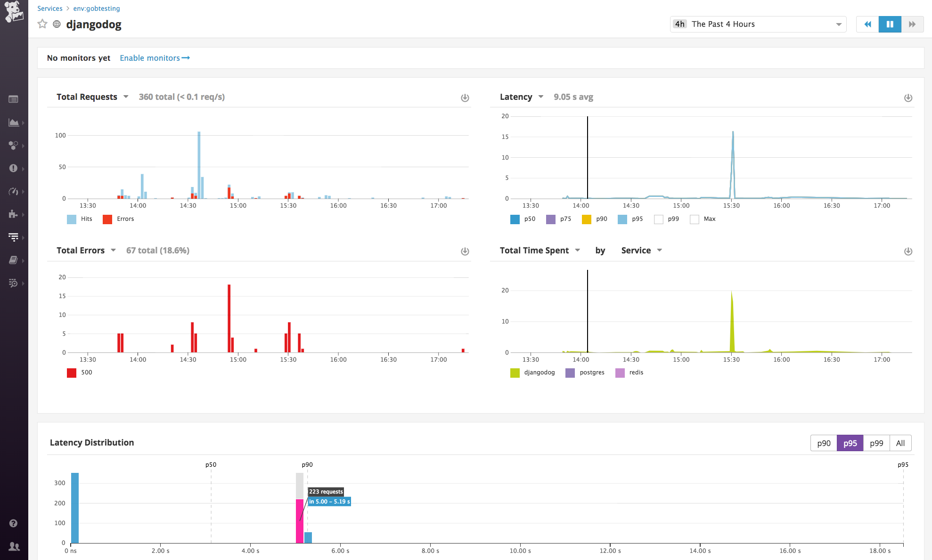Open the Total Requests metric dropdown
Screen dimensions: 932x560
[125, 97]
